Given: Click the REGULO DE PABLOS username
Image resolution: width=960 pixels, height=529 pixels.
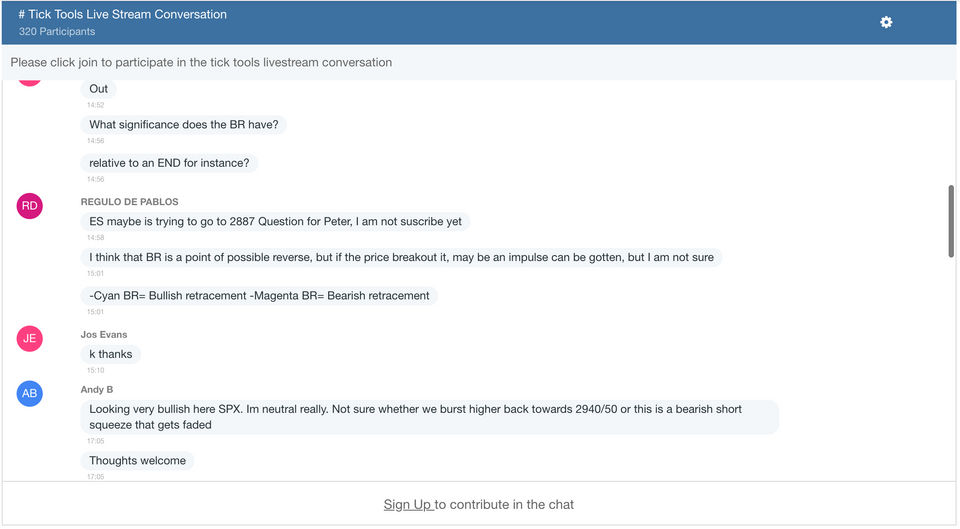Looking at the screenshot, I should click(x=129, y=202).
